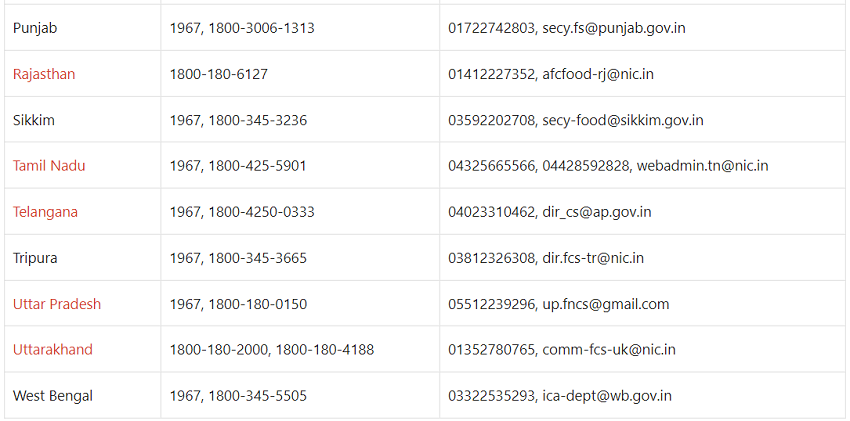The height and width of the screenshot is (421, 850).
Task: Click the Tamil Nadu link
Action: [49, 166]
